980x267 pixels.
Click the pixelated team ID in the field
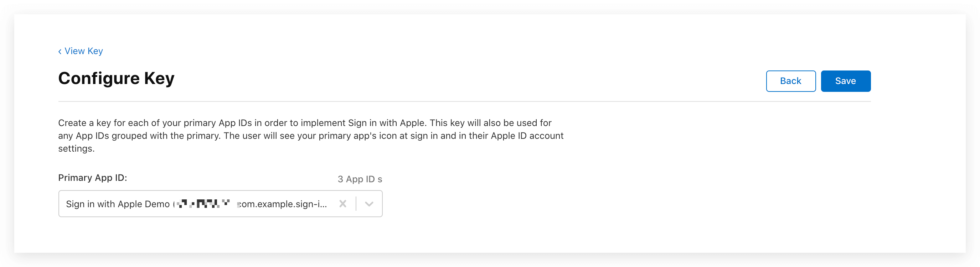[x=203, y=204]
